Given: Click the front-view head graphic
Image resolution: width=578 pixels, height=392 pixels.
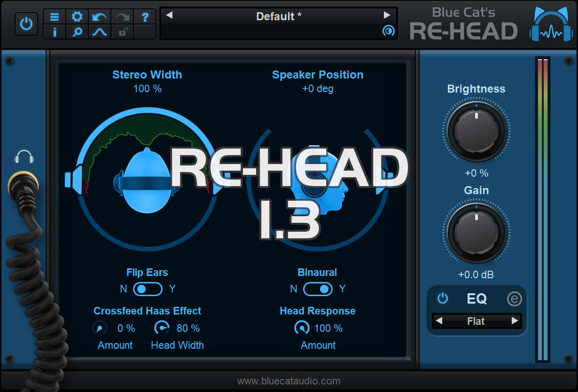Looking at the screenshot, I should point(147,180).
